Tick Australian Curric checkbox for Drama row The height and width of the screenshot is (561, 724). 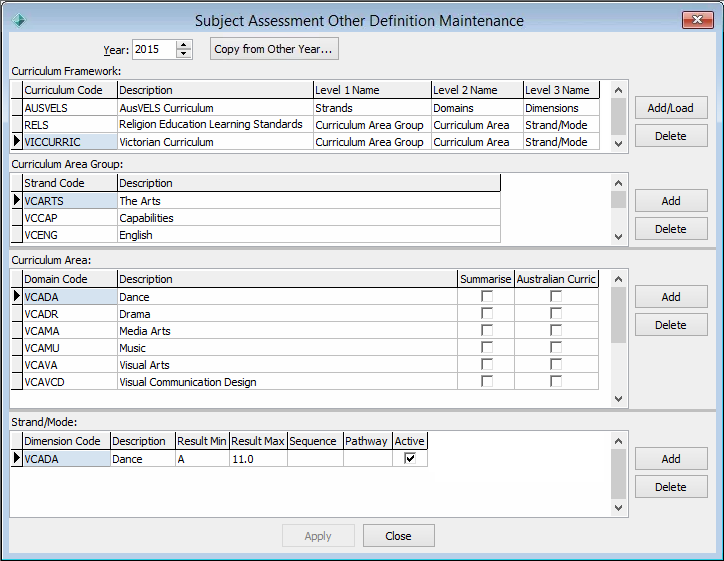point(556,314)
